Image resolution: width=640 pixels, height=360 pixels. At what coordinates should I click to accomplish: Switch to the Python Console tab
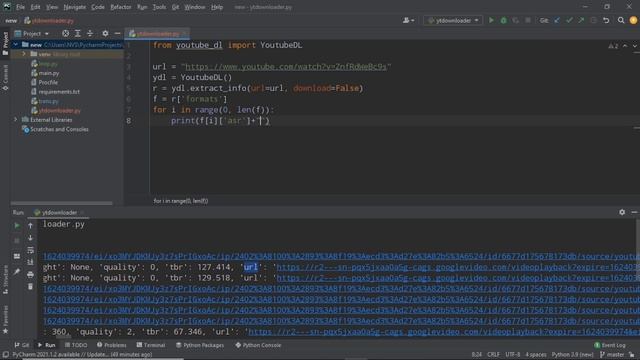(258, 345)
